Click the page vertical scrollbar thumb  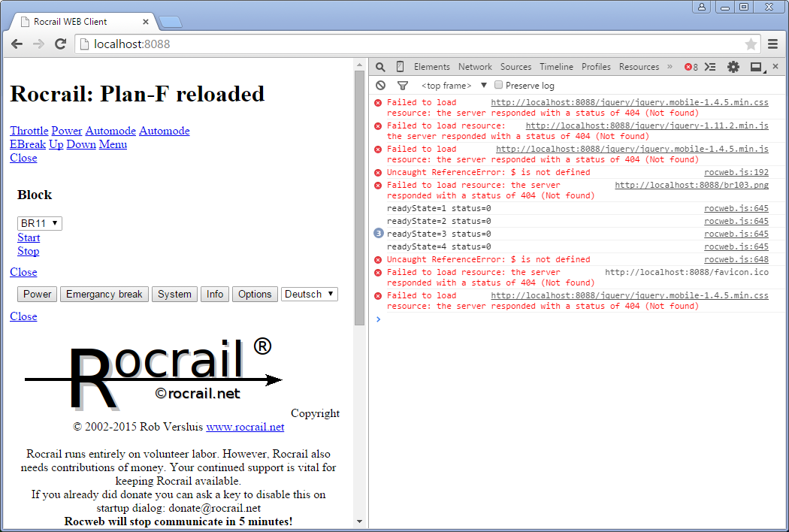[x=359, y=195]
